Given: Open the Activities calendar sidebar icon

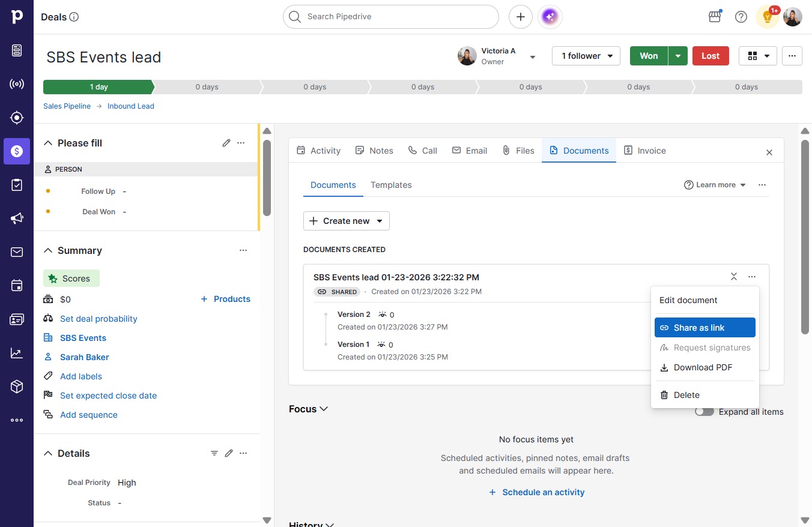Looking at the screenshot, I should point(17,286).
